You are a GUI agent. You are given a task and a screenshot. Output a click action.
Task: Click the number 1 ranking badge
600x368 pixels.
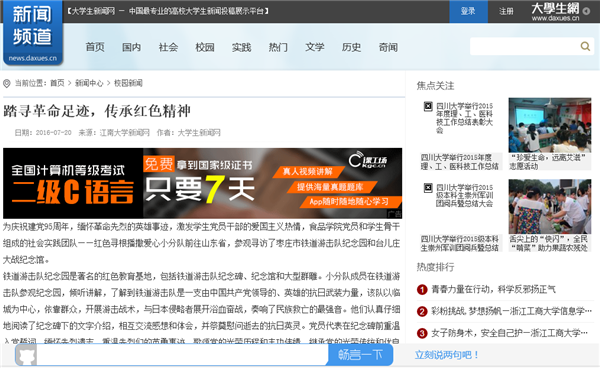(x=422, y=290)
